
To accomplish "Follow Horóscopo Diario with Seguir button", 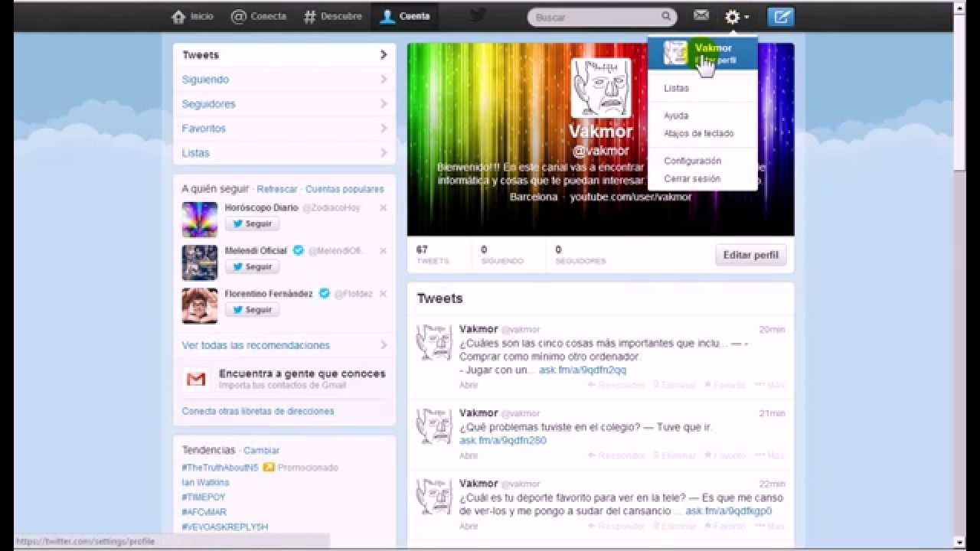I will click(x=252, y=223).
